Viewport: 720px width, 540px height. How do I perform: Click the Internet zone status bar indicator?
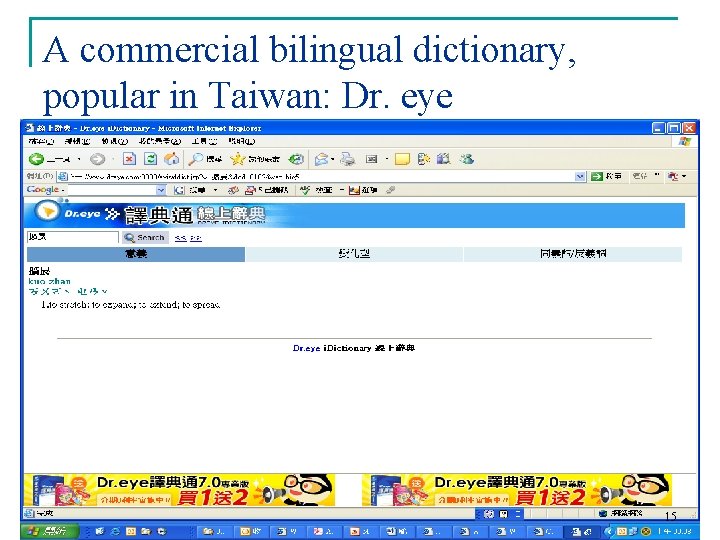[622, 513]
